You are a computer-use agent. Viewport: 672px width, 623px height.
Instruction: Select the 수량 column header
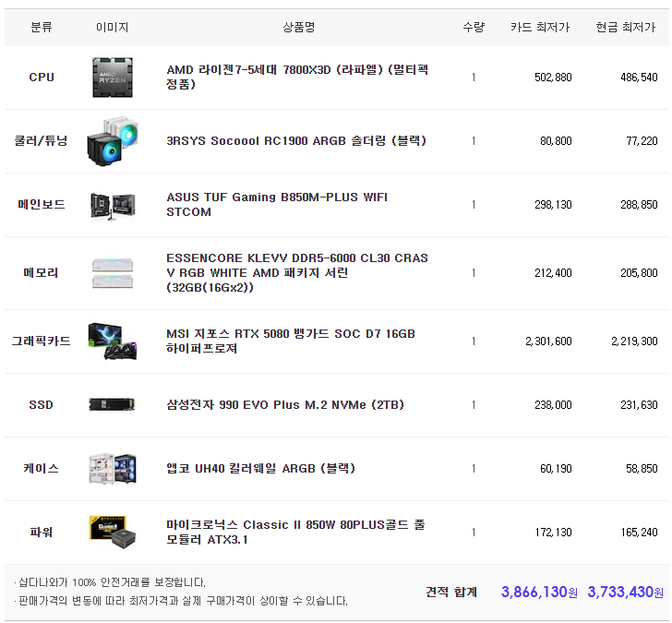tap(474, 27)
